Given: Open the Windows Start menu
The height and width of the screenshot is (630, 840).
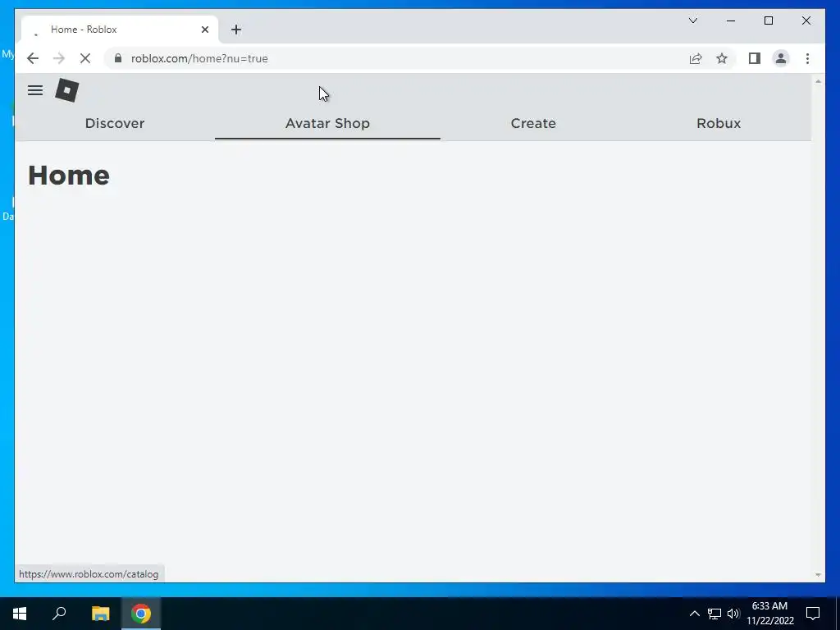Looking at the screenshot, I should 20,614.
